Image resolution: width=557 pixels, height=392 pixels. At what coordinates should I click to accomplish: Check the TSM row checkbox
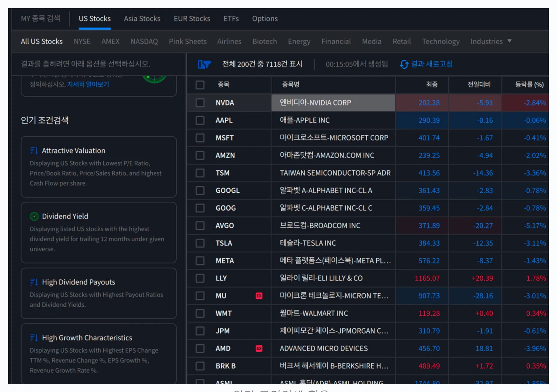click(200, 173)
